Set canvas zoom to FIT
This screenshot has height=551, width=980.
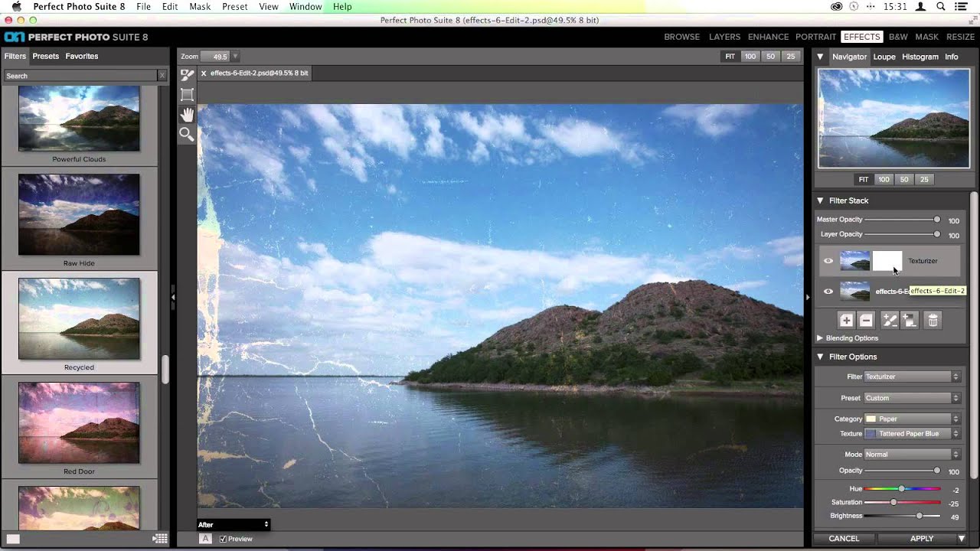730,57
